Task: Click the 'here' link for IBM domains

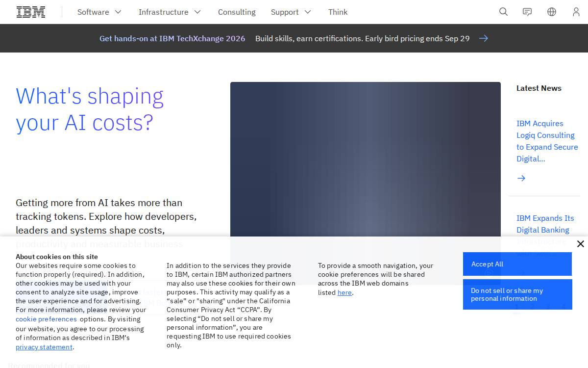Action: coord(344,292)
